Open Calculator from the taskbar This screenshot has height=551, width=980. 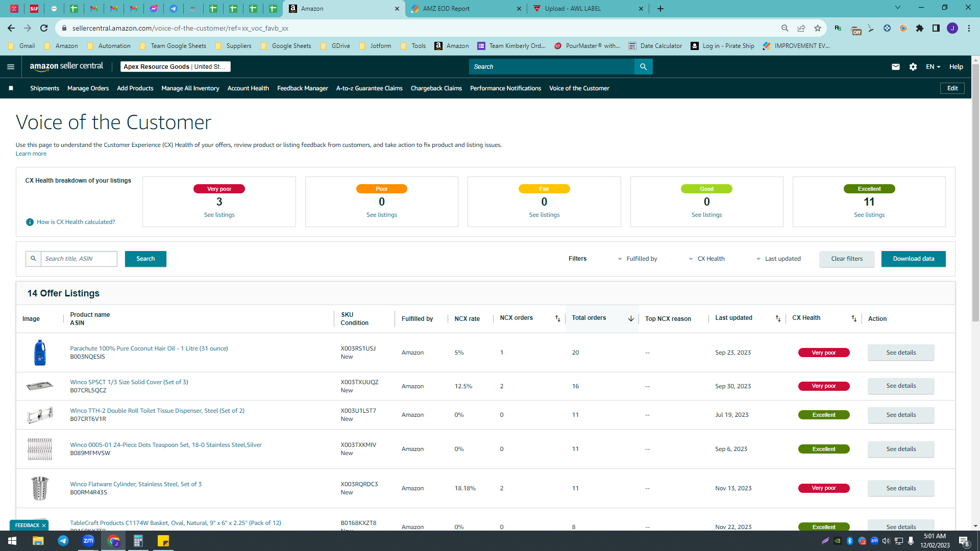pyautogui.click(x=138, y=541)
